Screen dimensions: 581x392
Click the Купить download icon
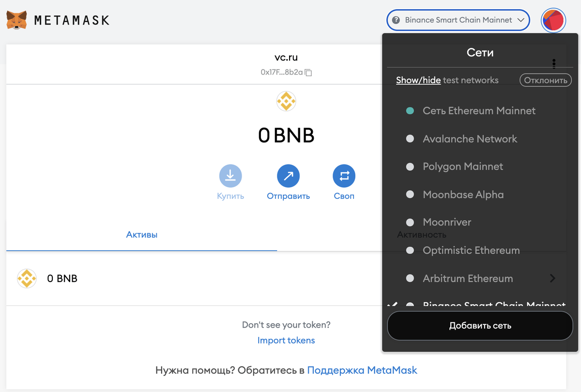230,176
